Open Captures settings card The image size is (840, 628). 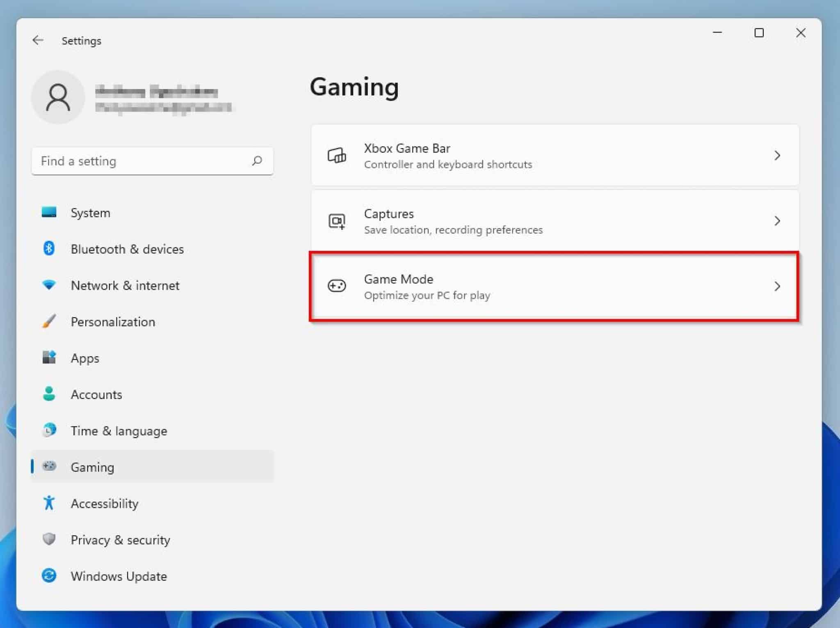click(x=555, y=221)
